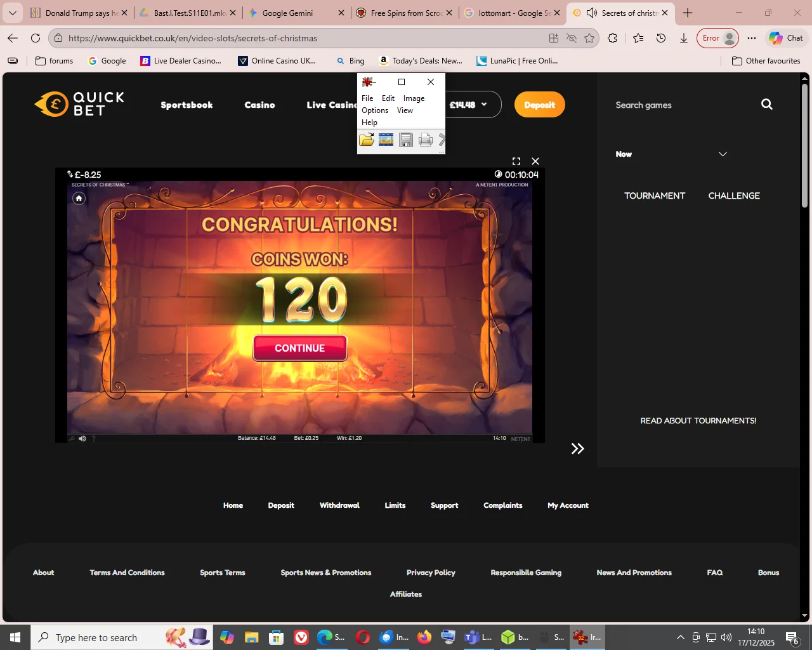Screen dimensions: 812x650
Task: Open browser history clock icon
Action: tap(661, 38)
